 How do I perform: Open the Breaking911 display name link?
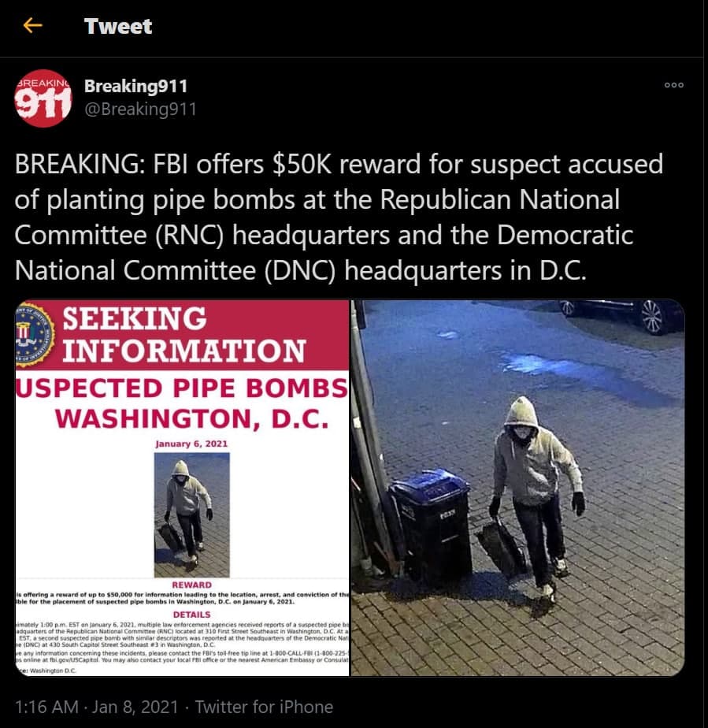(136, 86)
